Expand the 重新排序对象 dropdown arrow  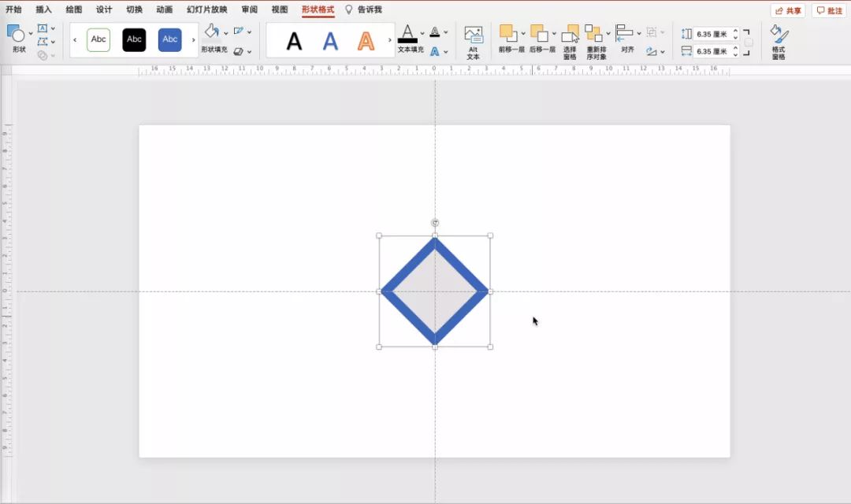click(x=608, y=34)
